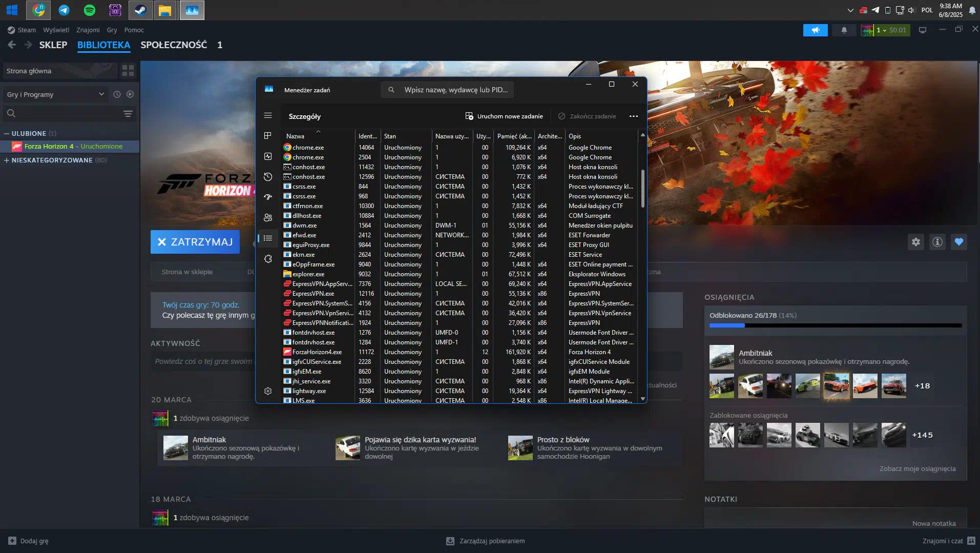Open the Gry i Programy dropdown

(56, 94)
